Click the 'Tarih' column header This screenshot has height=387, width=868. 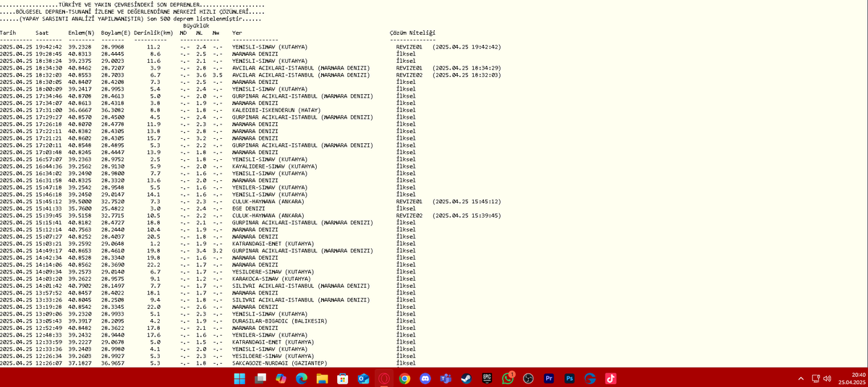[x=8, y=33]
